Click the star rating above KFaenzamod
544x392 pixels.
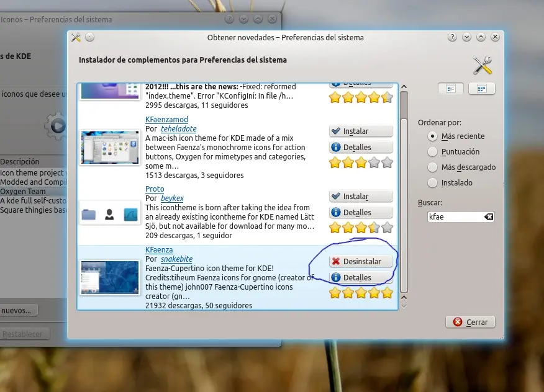[361, 98]
